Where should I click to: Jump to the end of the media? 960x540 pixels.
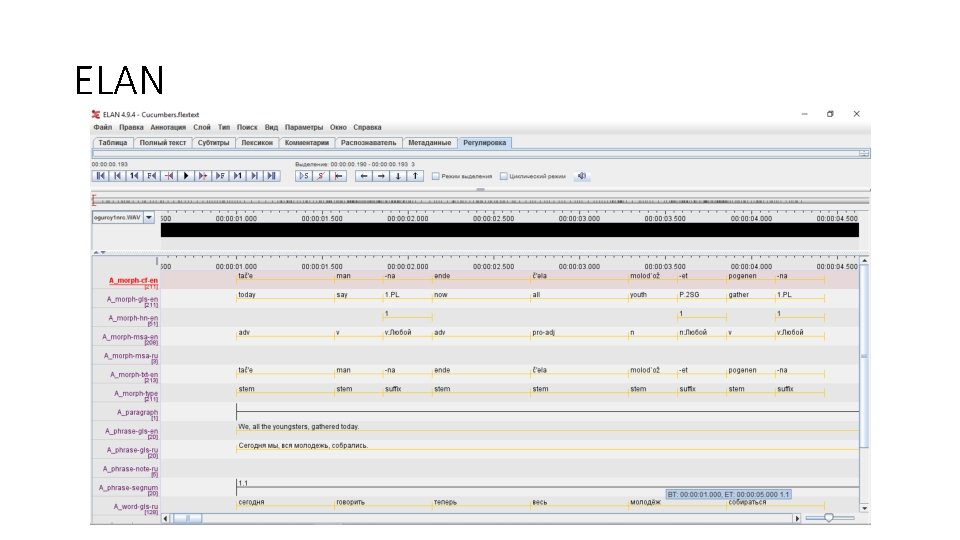(x=272, y=176)
